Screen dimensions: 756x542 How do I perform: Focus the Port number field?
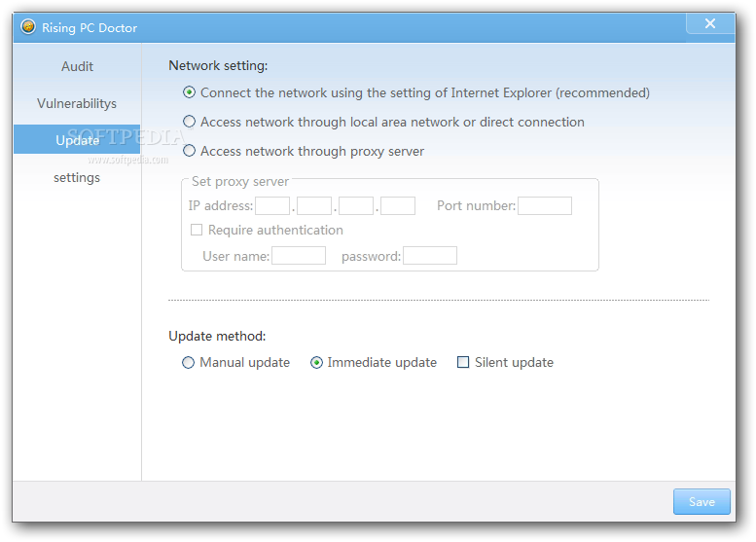(x=545, y=205)
